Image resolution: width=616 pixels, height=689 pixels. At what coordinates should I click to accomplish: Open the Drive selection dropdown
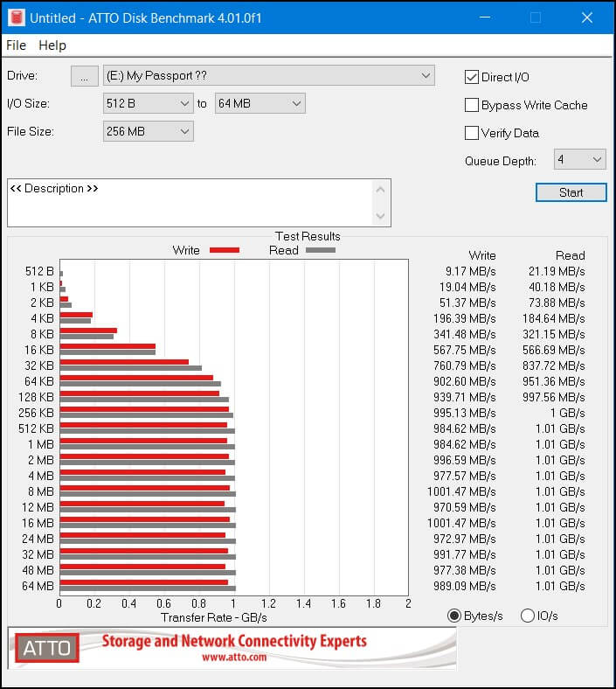pyautogui.click(x=269, y=75)
